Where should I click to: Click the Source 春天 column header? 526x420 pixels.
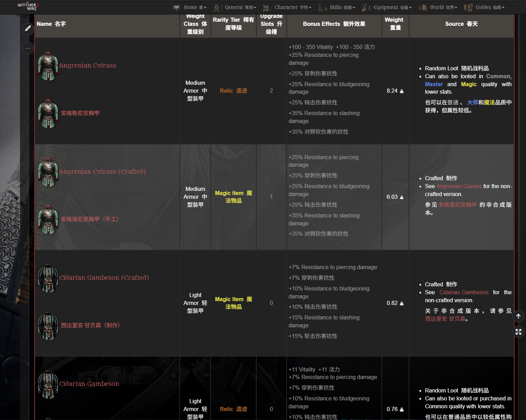point(462,24)
